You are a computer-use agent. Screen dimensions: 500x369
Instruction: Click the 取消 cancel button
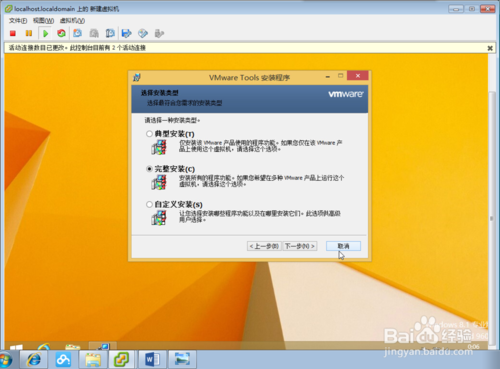343,246
